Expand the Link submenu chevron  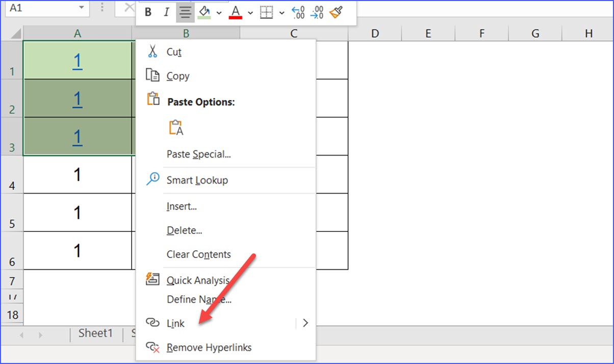(304, 323)
